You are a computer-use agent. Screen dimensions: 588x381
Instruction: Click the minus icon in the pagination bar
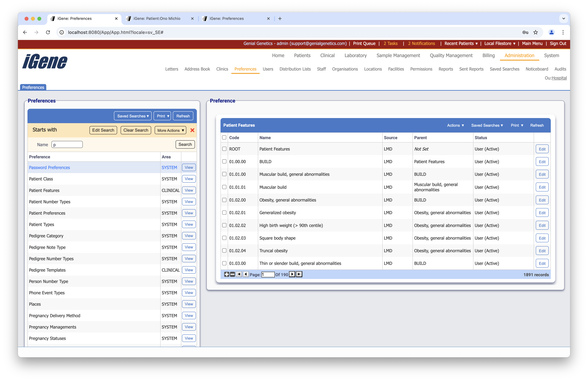[232, 274]
